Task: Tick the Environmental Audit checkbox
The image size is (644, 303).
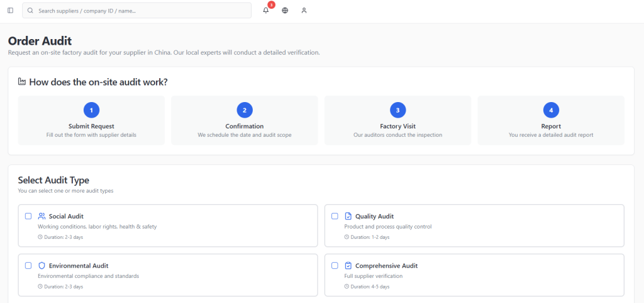Action: coord(28,266)
